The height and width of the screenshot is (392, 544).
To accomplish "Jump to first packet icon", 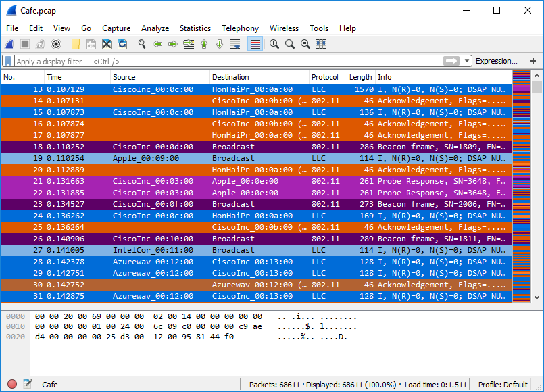I will 204,44.
